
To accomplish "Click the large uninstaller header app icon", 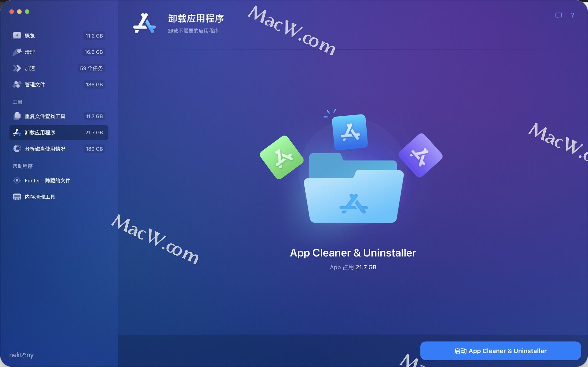I will click(x=145, y=23).
